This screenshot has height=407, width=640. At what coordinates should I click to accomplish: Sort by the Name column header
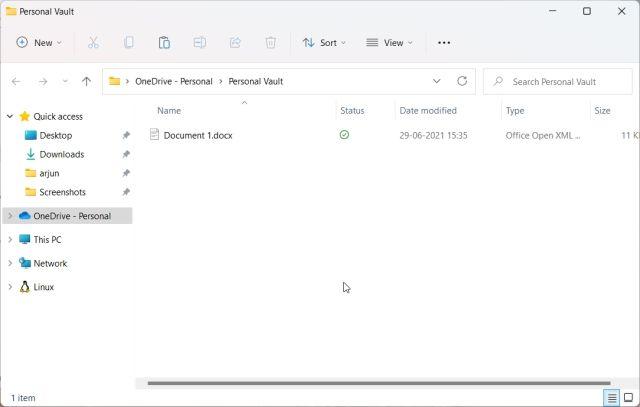[169, 111]
